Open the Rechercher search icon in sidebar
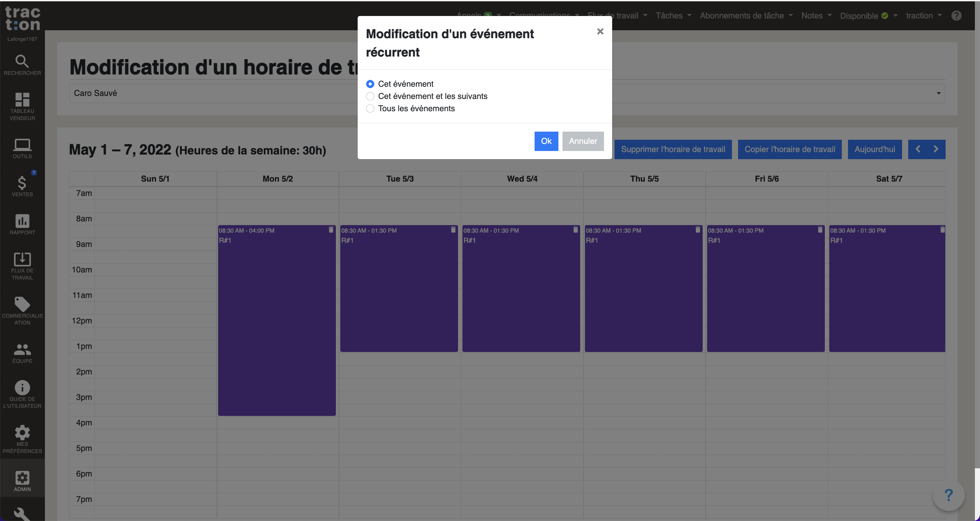 click(x=22, y=61)
